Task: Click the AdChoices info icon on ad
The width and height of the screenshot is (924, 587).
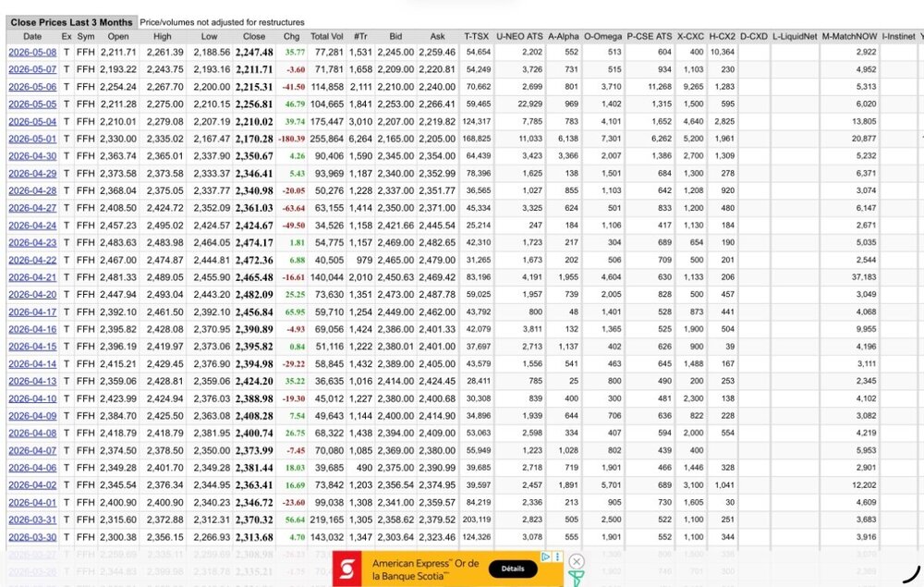Action: point(546,556)
